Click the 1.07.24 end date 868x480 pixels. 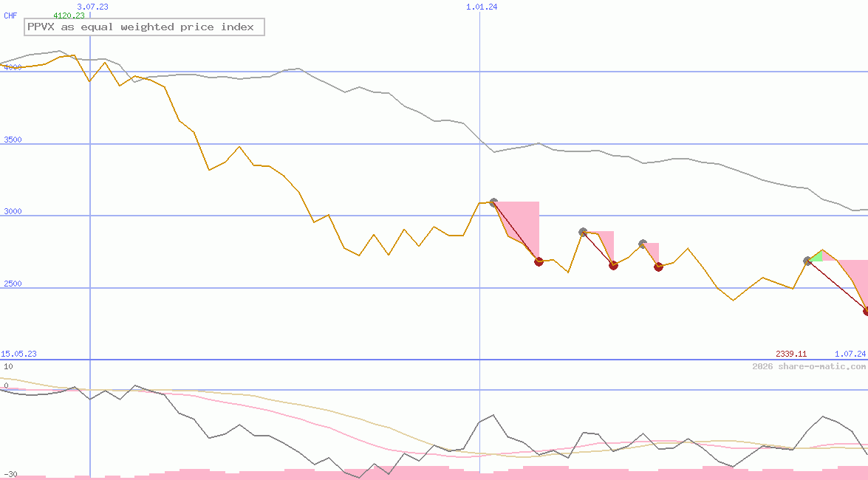850,354
